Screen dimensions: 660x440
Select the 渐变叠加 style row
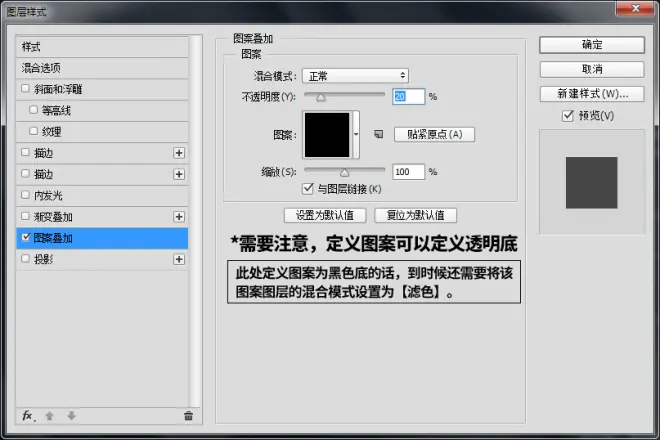point(102,217)
